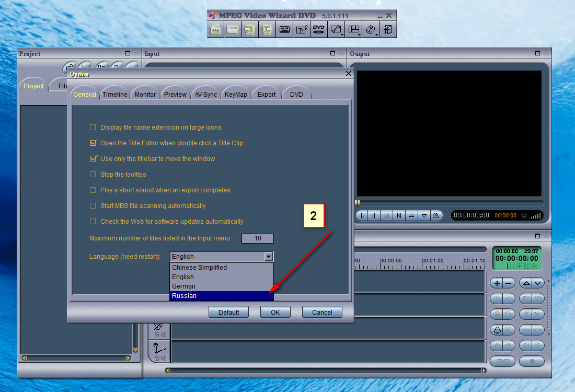Click the cassette tape capture icon
This screenshot has width=575, height=392.
click(284, 29)
